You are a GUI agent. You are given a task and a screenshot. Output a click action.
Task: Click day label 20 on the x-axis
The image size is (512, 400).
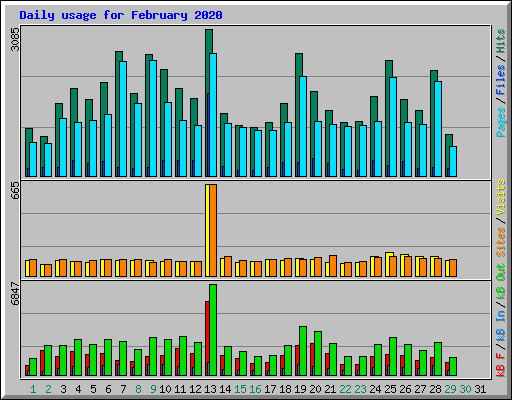315,389
